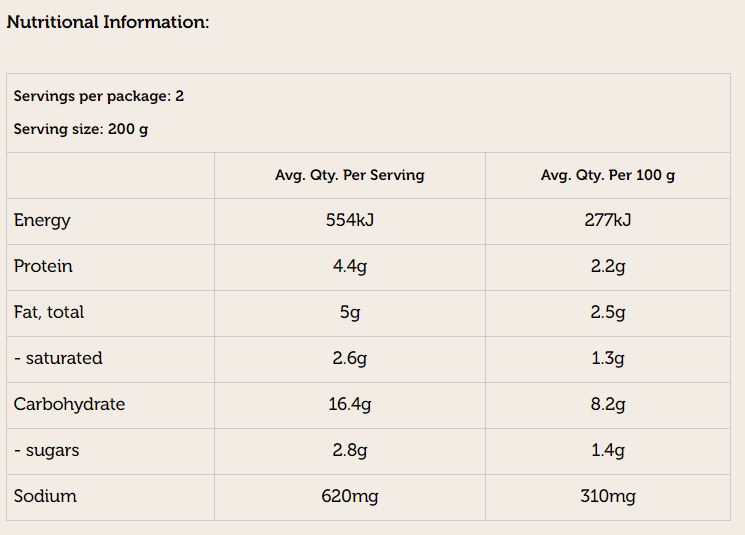Select the Avg. Qty. Per Serving header
The width and height of the screenshot is (745, 535).
pyautogui.click(x=349, y=175)
